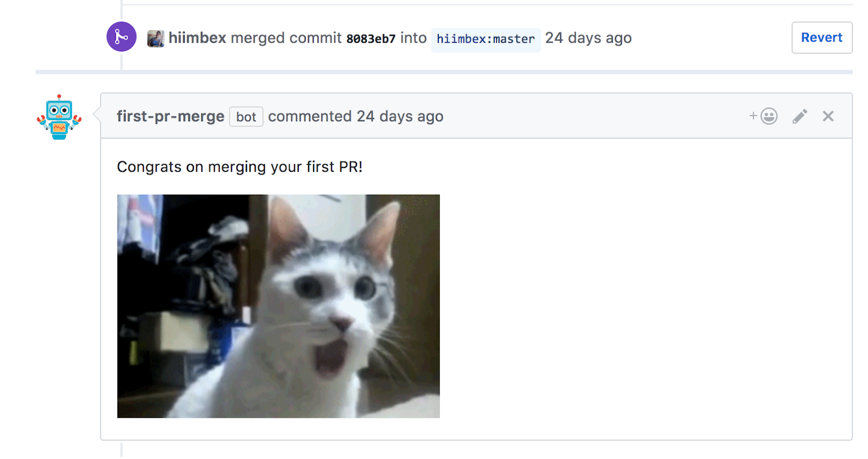Revert the merged pull request

coord(822,37)
